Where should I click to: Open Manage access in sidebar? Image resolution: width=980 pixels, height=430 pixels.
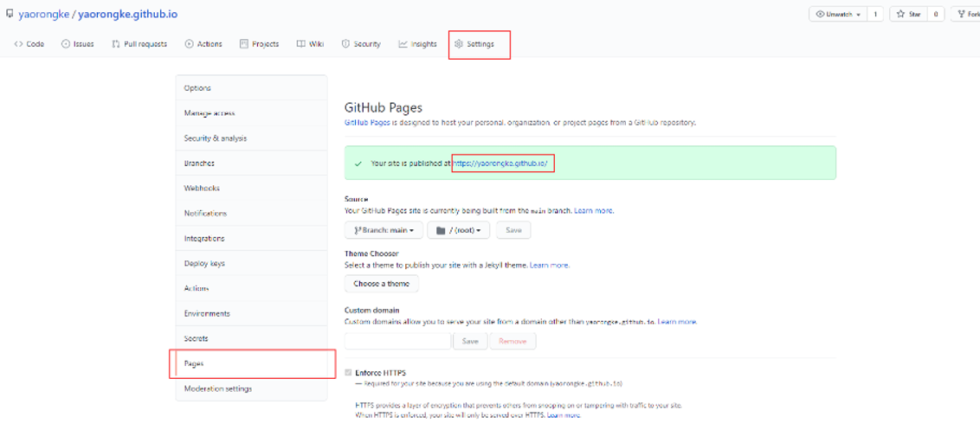251,113
